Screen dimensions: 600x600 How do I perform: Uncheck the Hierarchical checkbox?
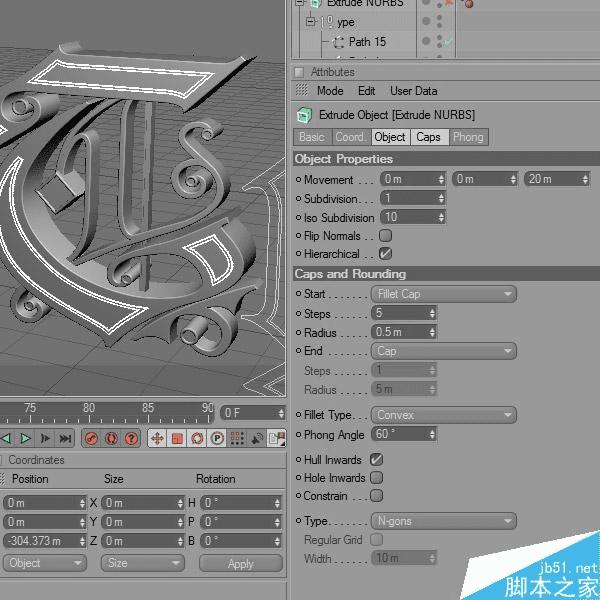(385, 254)
